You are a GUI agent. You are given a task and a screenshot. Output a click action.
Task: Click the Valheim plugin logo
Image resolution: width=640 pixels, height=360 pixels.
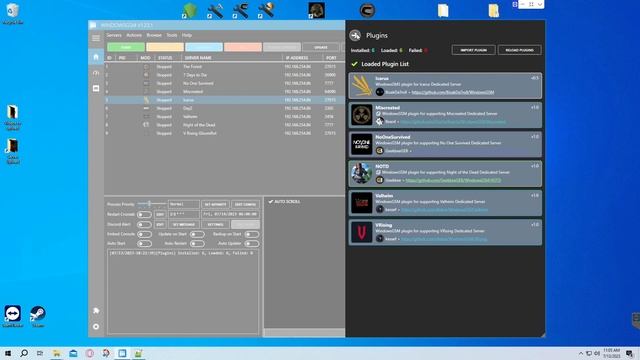pyautogui.click(x=362, y=203)
